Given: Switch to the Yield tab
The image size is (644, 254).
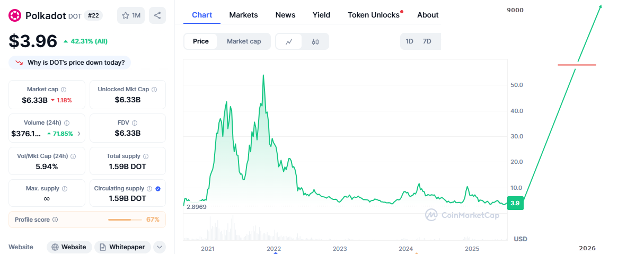Looking at the screenshot, I should click(x=322, y=15).
